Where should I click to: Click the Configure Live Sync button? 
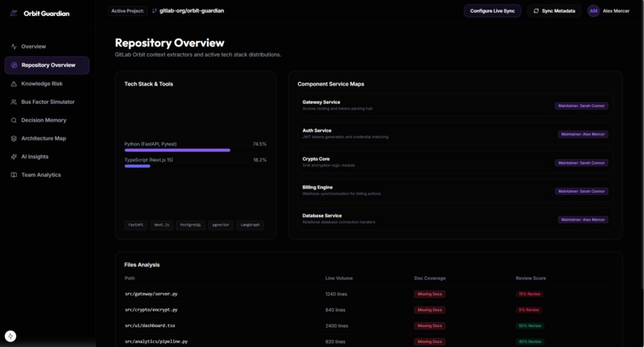pos(492,10)
